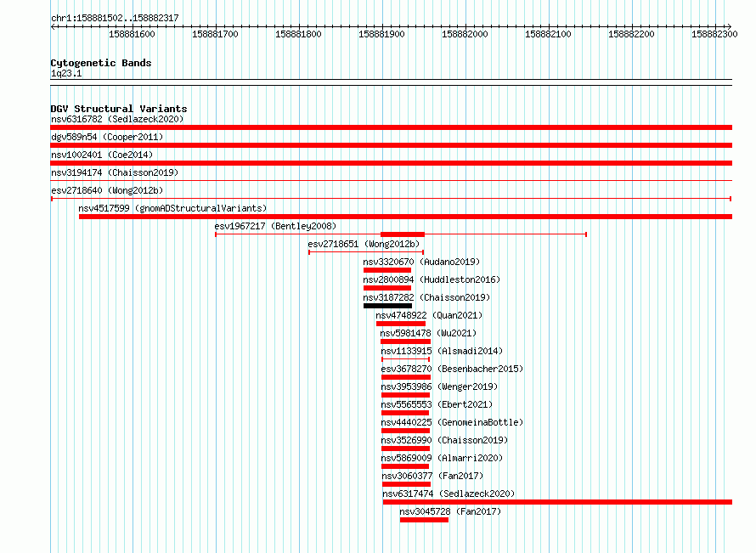Click the thin line under esv2718651 label
Image resolution: width=756 pixels, height=553 pixels.
coord(366,252)
